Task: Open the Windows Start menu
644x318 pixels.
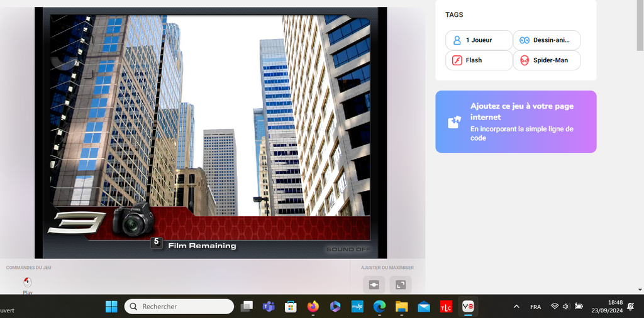Action: tap(111, 307)
